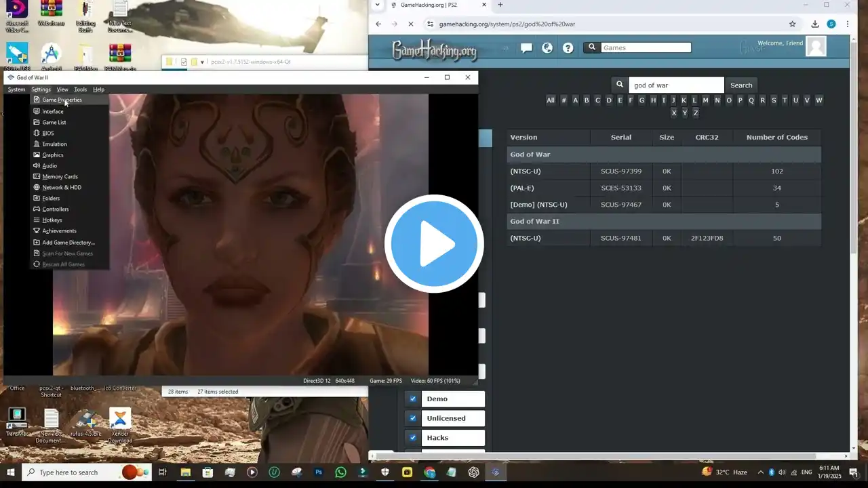This screenshot has width=868, height=488.
Task: Open TransMac desktop icon
Action: click(x=17, y=422)
